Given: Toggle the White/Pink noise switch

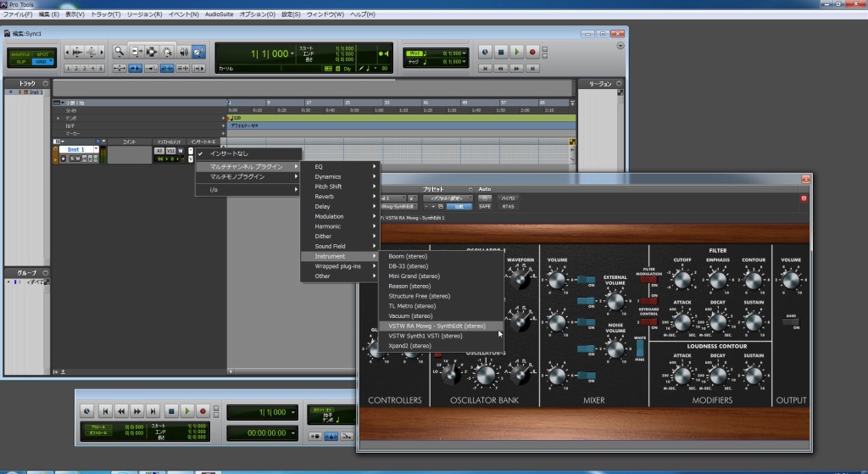Looking at the screenshot, I should click(x=640, y=349).
